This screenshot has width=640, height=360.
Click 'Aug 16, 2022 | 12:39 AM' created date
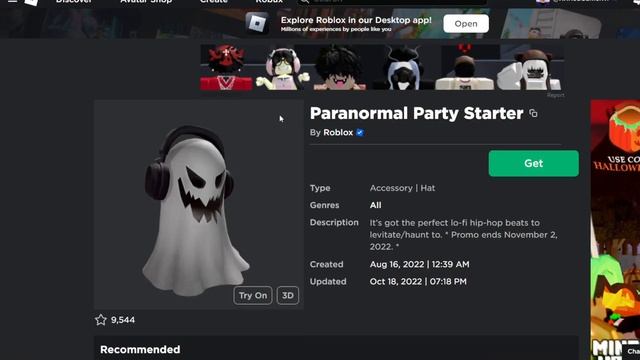(420, 264)
